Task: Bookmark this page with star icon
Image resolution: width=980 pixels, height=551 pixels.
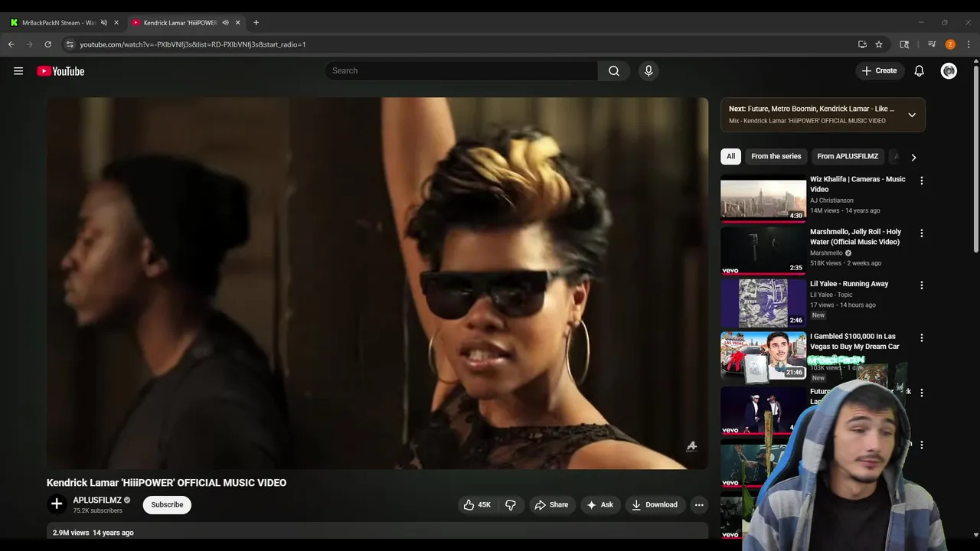Action: (x=879, y=44)
